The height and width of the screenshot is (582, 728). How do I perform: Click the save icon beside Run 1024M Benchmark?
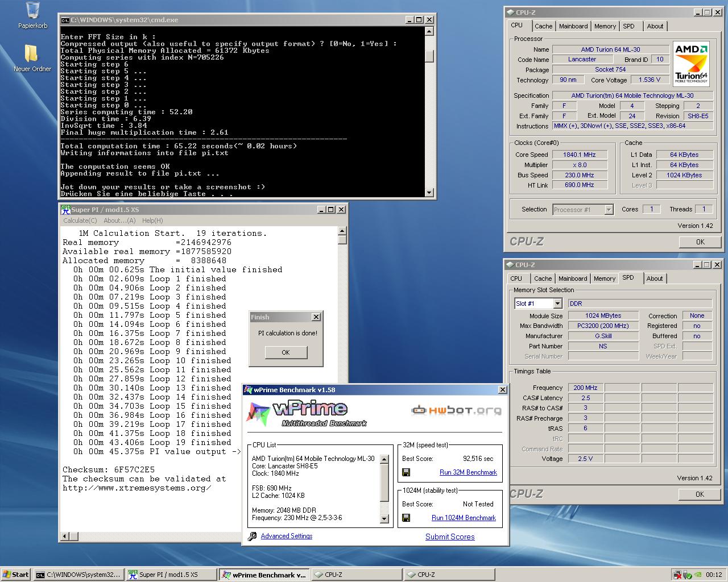406,518
